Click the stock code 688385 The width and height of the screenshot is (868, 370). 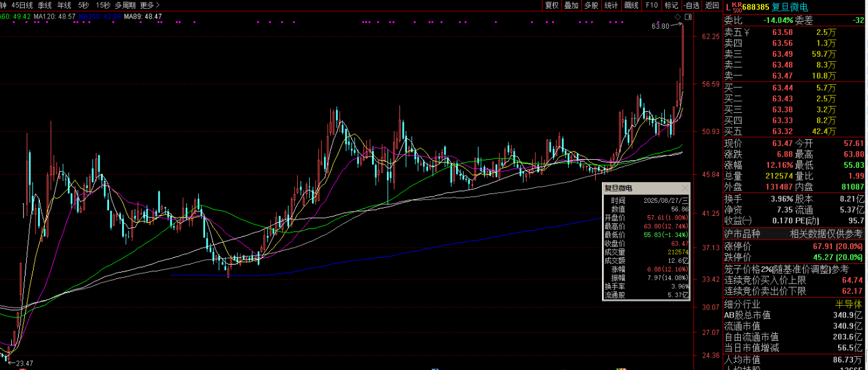(755, 7)
